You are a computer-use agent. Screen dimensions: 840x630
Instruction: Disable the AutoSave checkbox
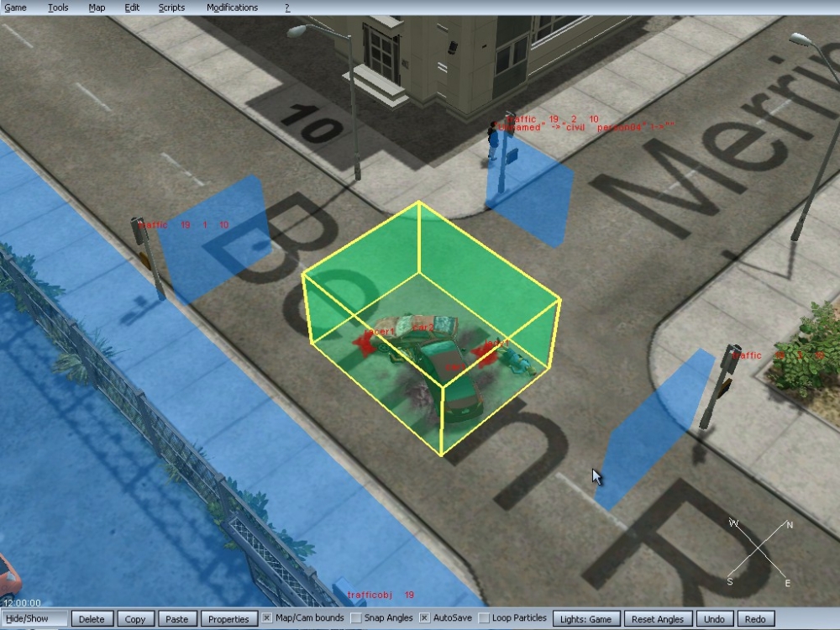pos(425,619)
